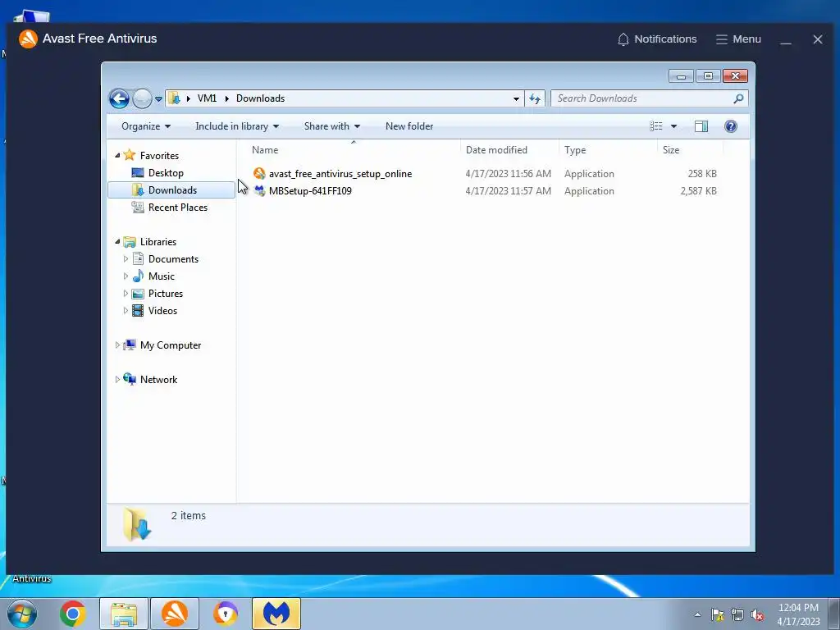Image resolution: width=840 pixels, height=630 pixels.
Task: Click the muted volume tray icon
Action: [x=757, y=615]
